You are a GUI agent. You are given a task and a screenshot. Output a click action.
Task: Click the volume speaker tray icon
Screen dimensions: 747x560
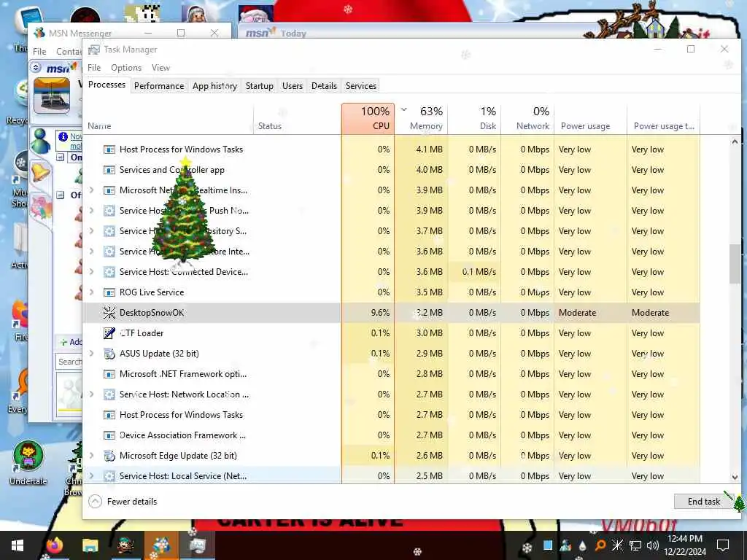coord(652,545)
